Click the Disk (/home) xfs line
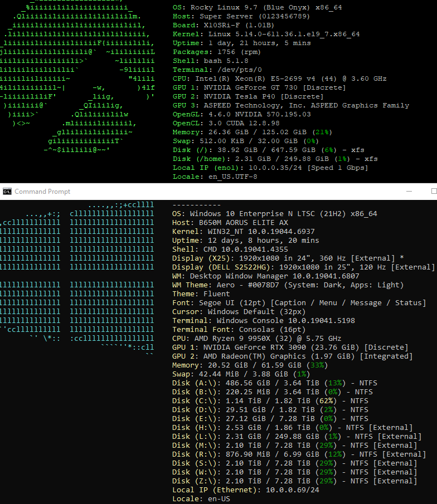 (x=275, y=159)
